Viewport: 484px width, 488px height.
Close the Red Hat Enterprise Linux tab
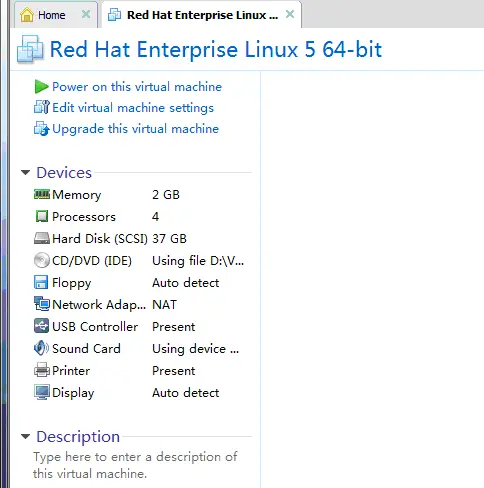(290, 14)
